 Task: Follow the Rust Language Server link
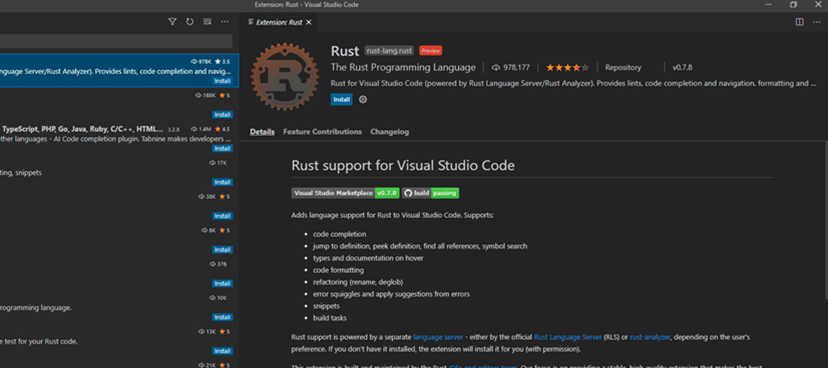pyautogui.click(x=568, y=337)
